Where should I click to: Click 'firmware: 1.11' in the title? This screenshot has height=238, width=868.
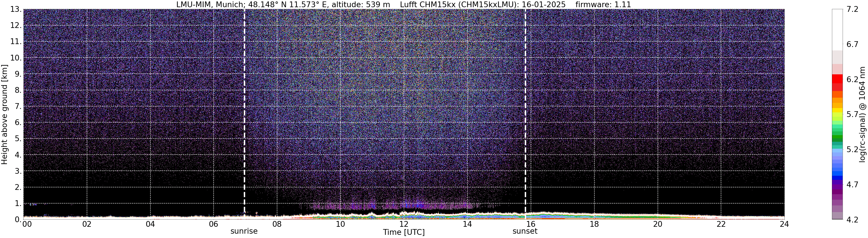click(x=603, y=4)
